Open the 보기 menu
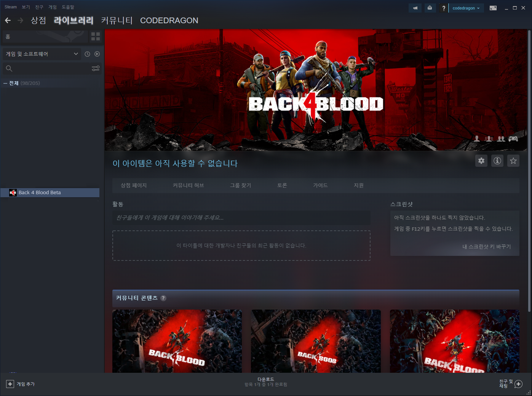The width and height of the screenshot is (532, 396). click(x=26, y=7)
